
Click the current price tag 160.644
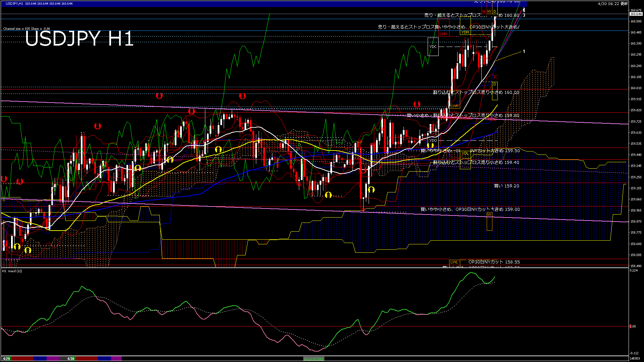(636, 14)
